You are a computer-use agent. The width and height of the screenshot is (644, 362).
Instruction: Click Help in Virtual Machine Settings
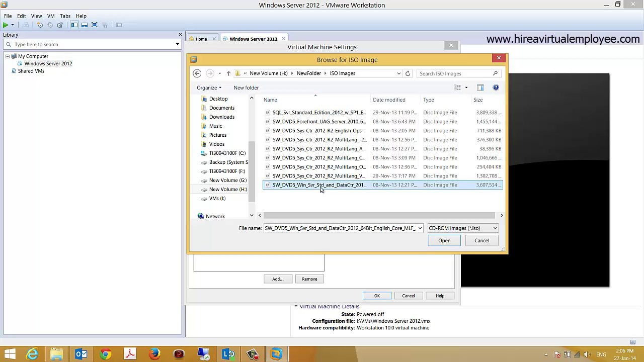440,296
